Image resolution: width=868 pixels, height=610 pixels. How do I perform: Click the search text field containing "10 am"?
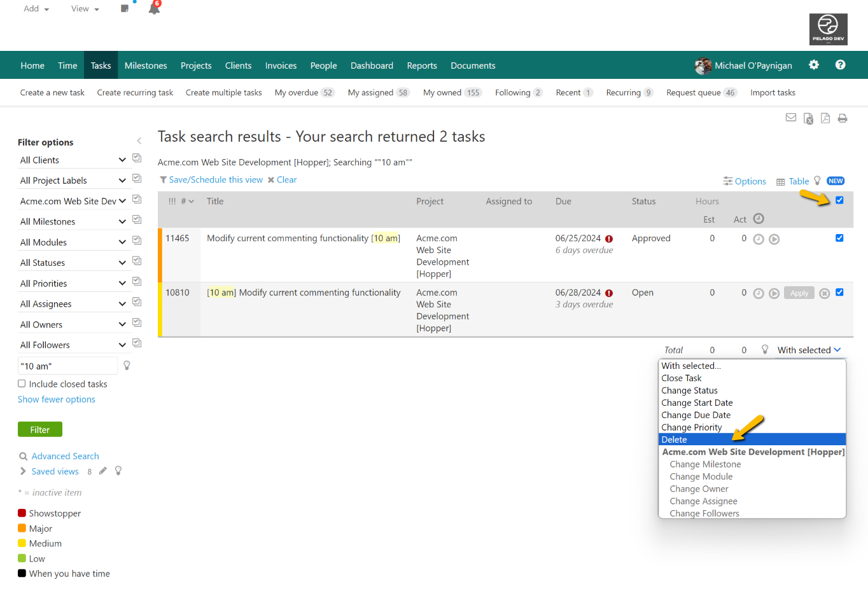coord(67,366)
